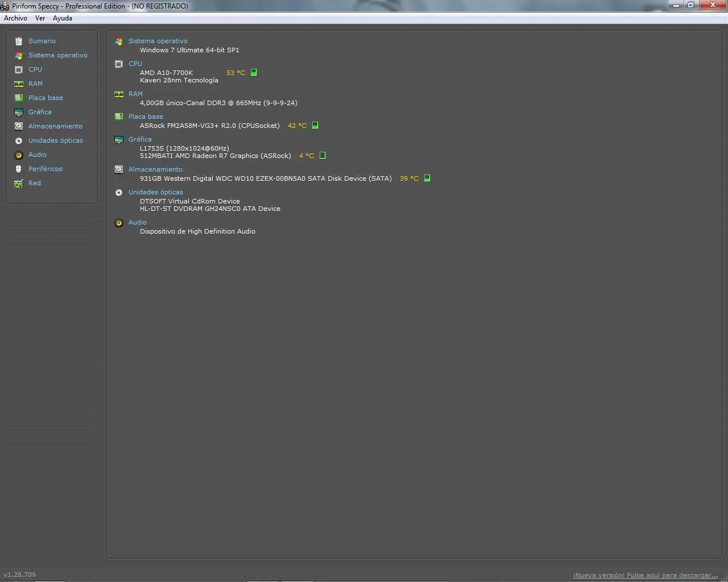Click the CPU chip icon in summary panel
Image resolution: width=728 pixels, height=582 pixels.
pos(119,64)
